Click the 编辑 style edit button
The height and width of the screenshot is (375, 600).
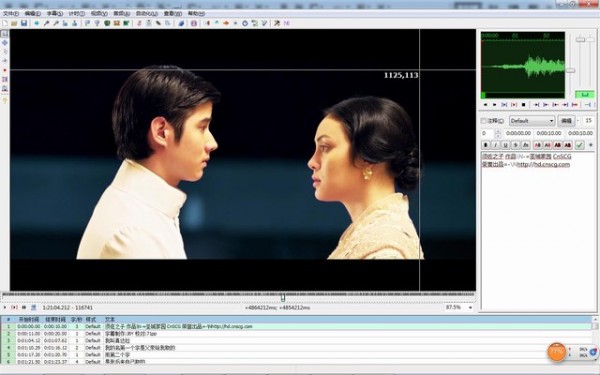pyautogui.click(x=566, y=121)
